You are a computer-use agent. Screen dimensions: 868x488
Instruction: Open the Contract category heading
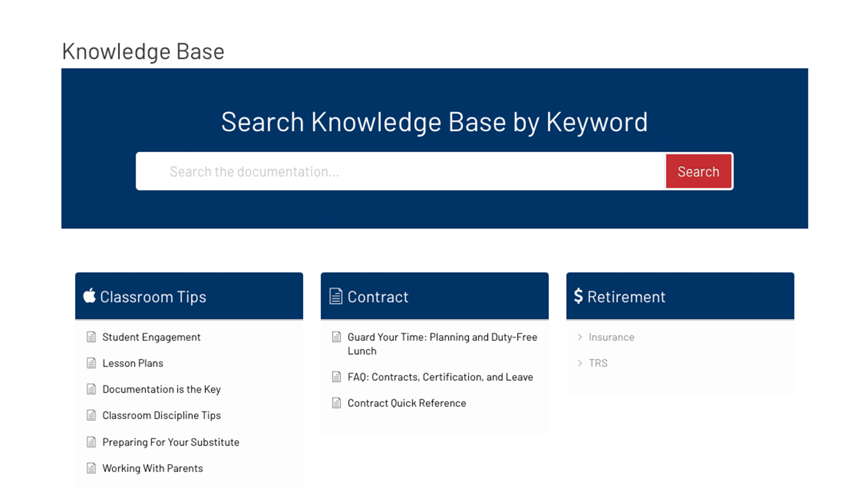(x=377, y=297)
